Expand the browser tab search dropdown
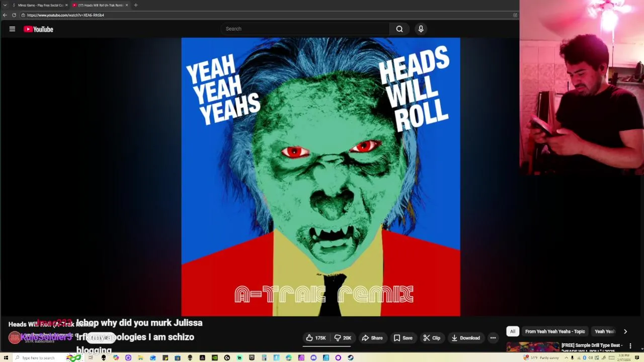644x362 pixels. pyautogui.click(x=5, y=5)
